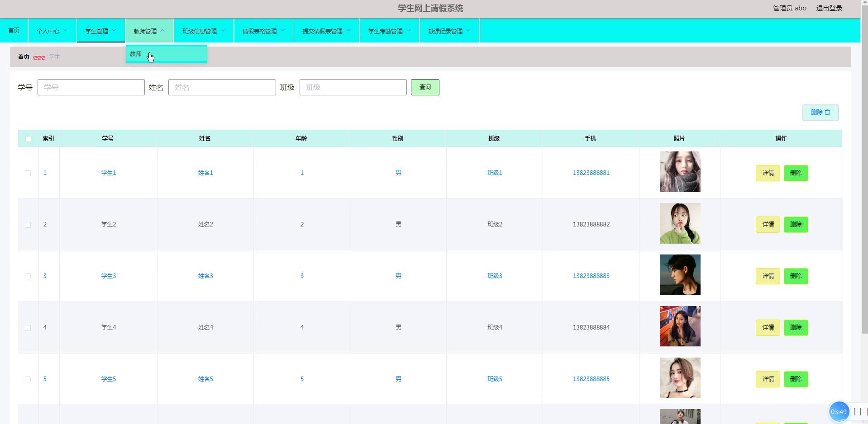The image size is (868, 424).
Task: Expand the 班级信息管理 dropdown menu
Action: pyautogui.click(x=203, y=31)
